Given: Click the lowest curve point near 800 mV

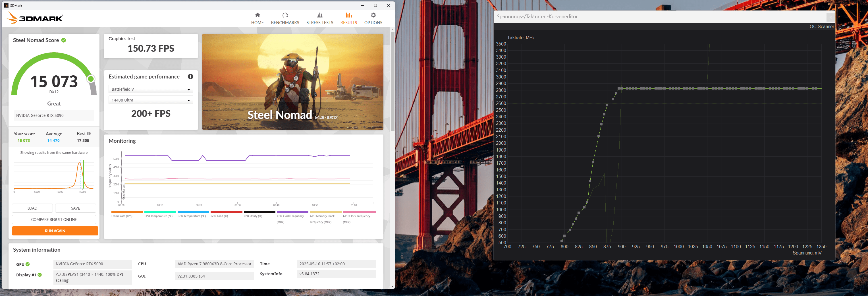Looking at the screenshot, I should pyautogui.click(x=562, y=241).
